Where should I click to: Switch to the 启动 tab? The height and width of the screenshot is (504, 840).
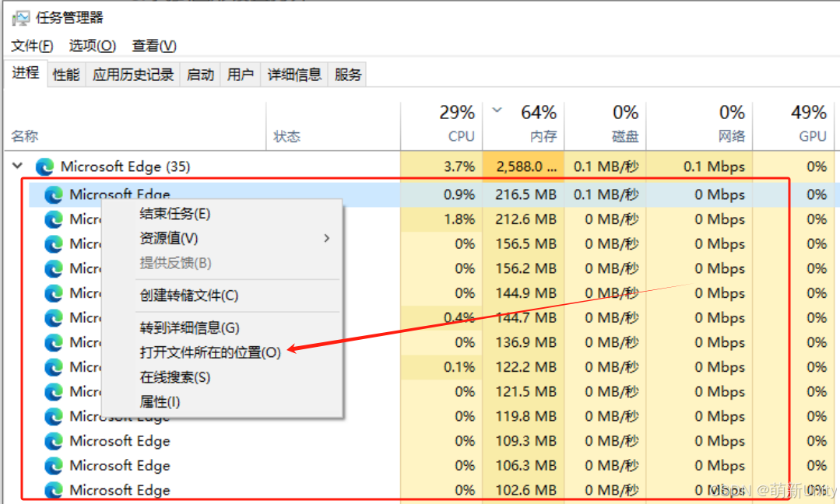click(x=200, y=75)
